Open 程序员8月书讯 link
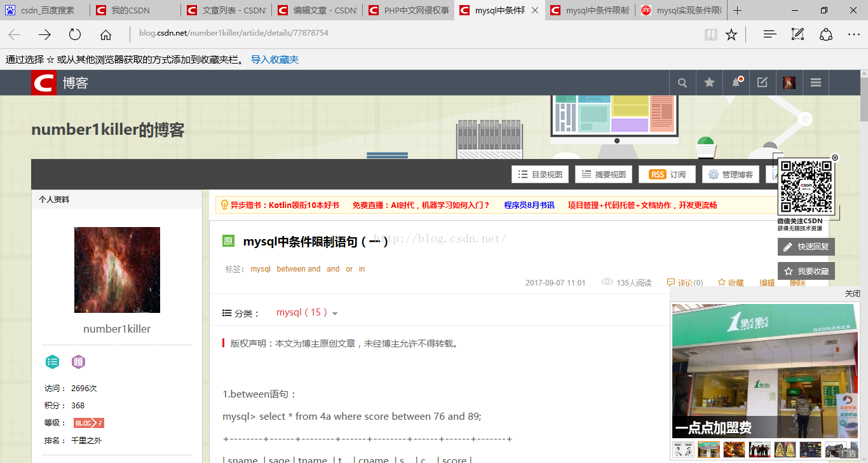This screenshot has width=868, height=463. click(529, 205)
